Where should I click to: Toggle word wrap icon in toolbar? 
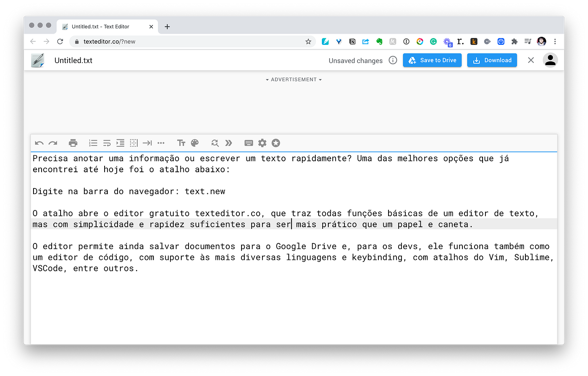(x=107, y=143)
